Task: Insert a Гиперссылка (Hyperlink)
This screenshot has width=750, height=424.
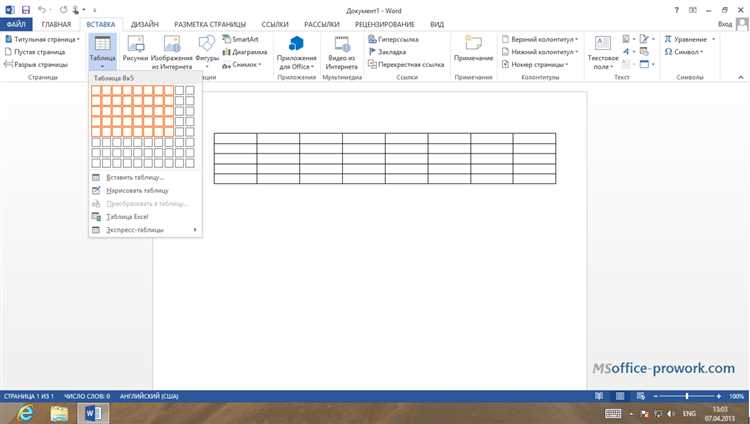Action: click(x=398, y=39)
